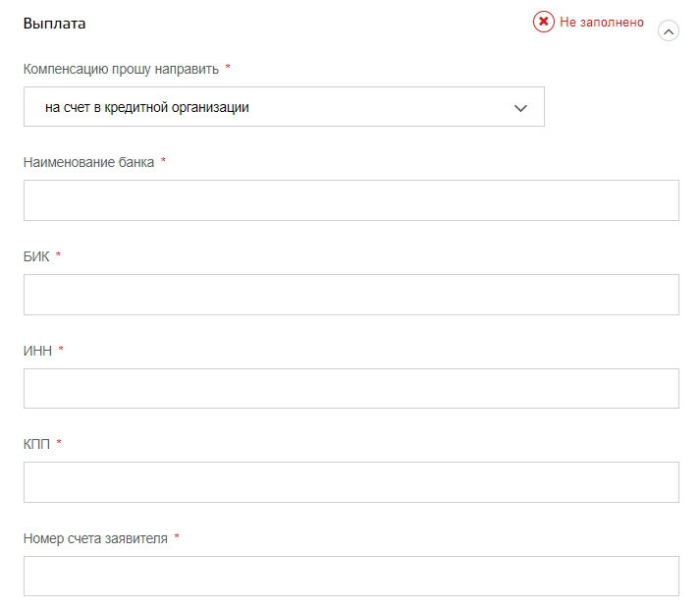Open the compensation destination dropdown arrow
Viewport: 700px width, 610px height.
coord(520,108)
